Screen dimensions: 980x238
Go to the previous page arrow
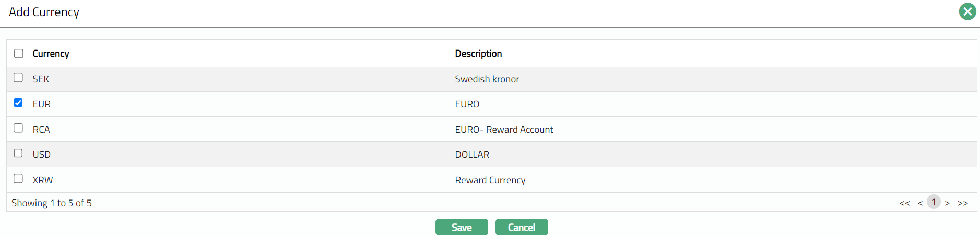(920, 203)
